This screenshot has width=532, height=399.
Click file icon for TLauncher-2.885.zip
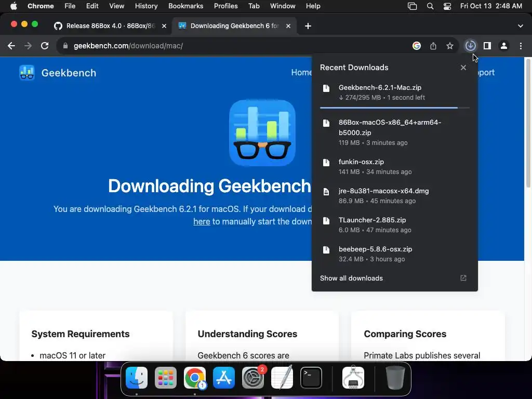[x=326, y=221]
